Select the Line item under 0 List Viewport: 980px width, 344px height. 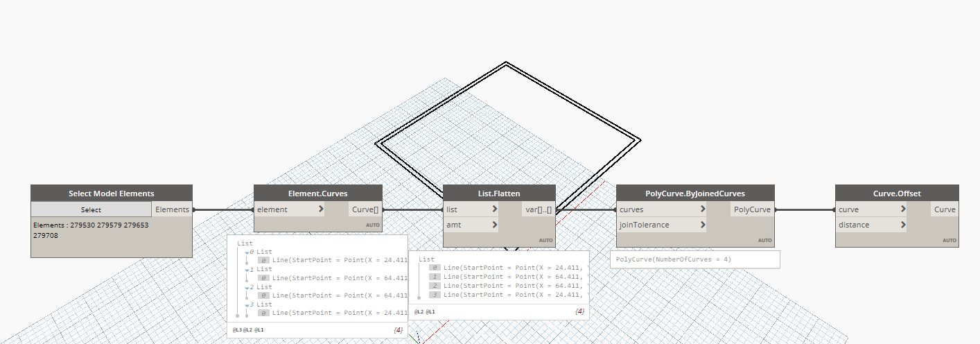coord(333,261)
